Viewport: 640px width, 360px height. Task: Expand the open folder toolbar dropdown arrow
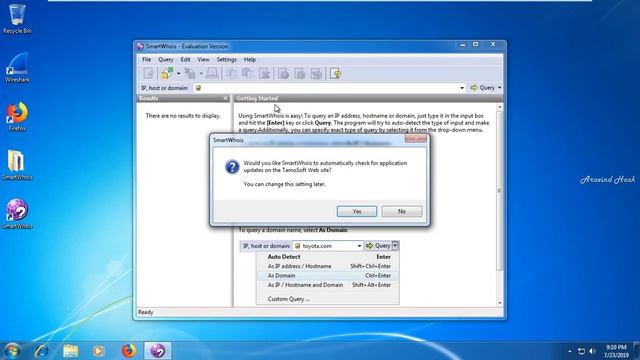tap(178, 74)
